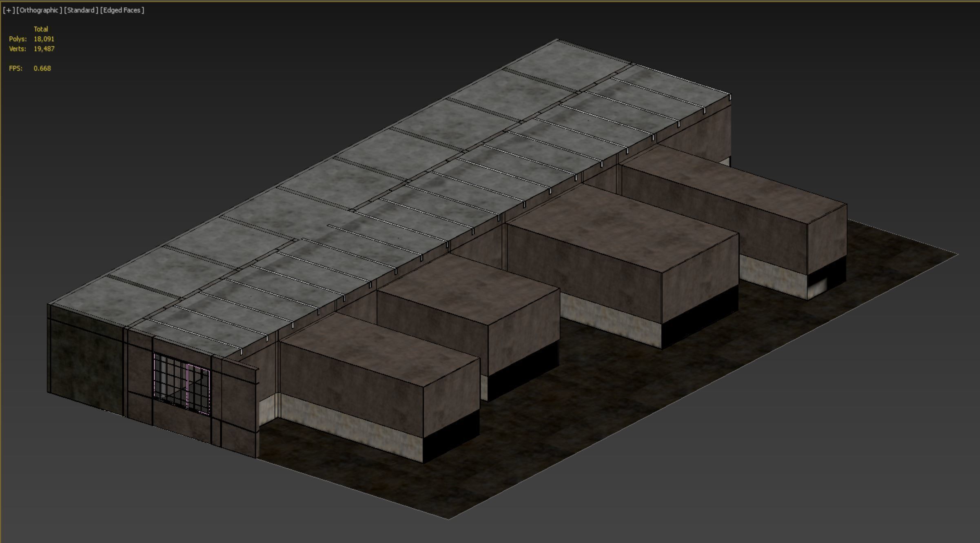
Task: Click the Verts count value
Action: pyautogui.click(x=44, y=49)
